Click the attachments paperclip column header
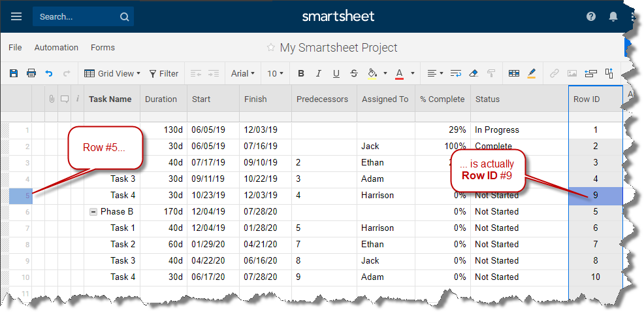This screenshot has width=644, height=312. pos(52,99)
